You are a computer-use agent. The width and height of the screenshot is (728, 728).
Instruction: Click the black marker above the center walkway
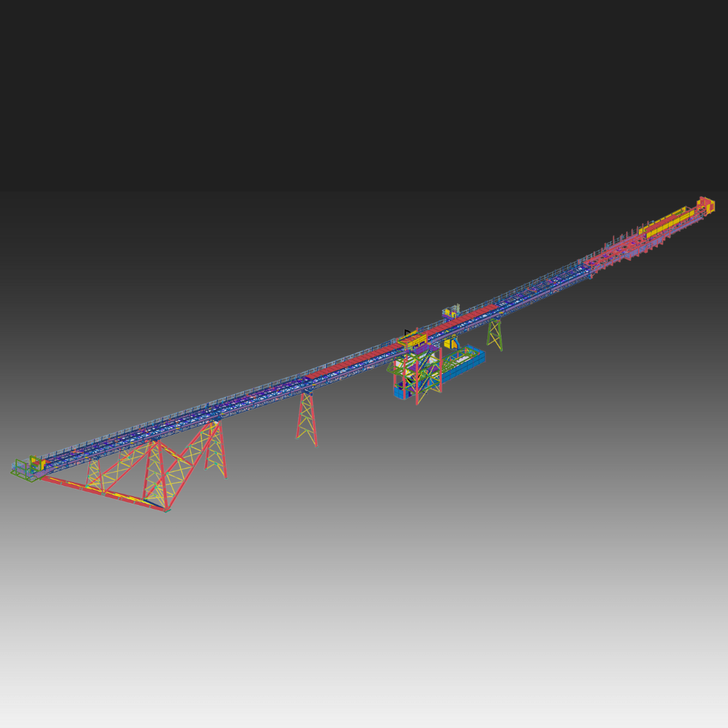[406, 331]
